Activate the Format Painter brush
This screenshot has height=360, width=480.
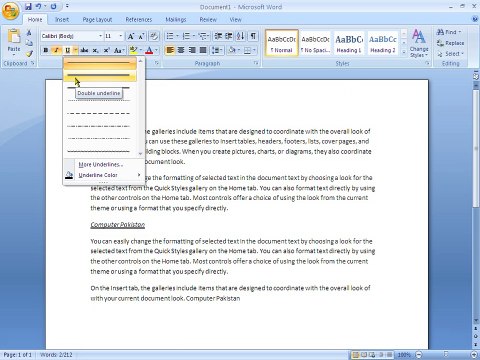point(29,53)
